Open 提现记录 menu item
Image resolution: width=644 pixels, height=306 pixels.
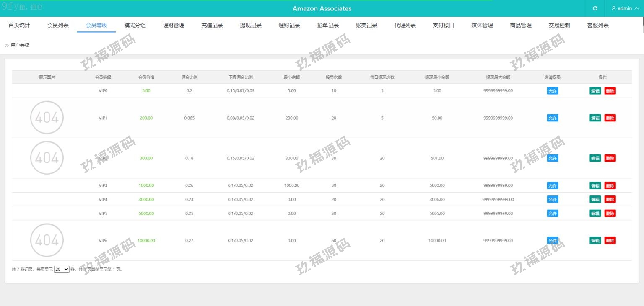click(251, 25)
